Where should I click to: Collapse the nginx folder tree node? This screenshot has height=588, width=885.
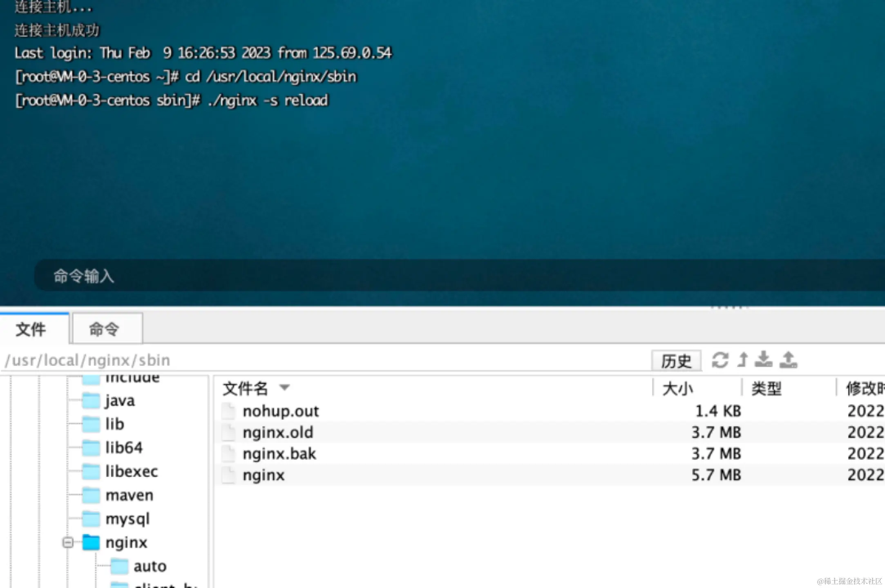tap(68, 542)
